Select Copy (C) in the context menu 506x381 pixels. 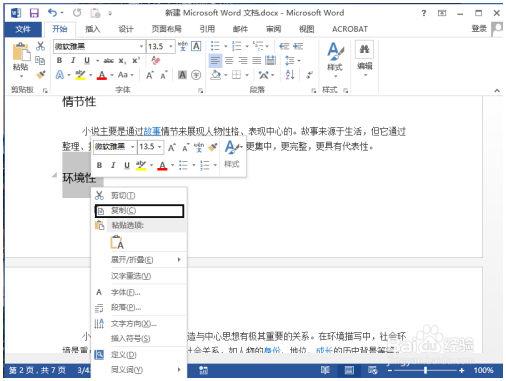click(139, 211)
